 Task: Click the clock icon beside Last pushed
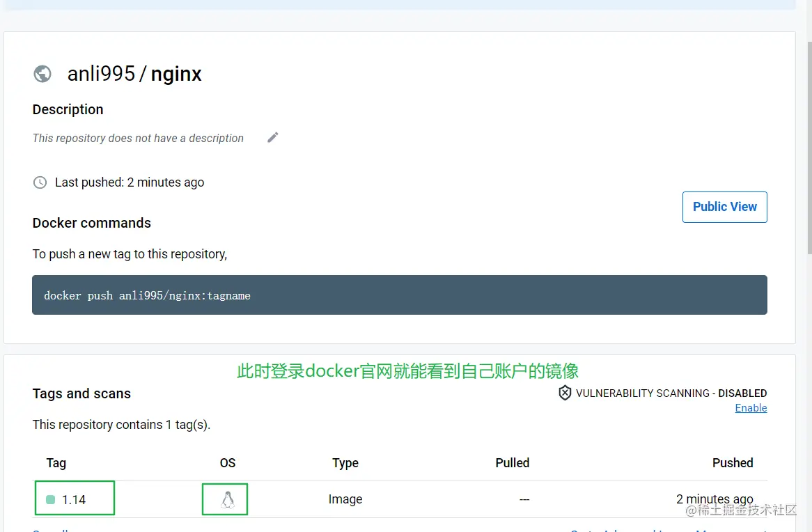click(40, 182)
